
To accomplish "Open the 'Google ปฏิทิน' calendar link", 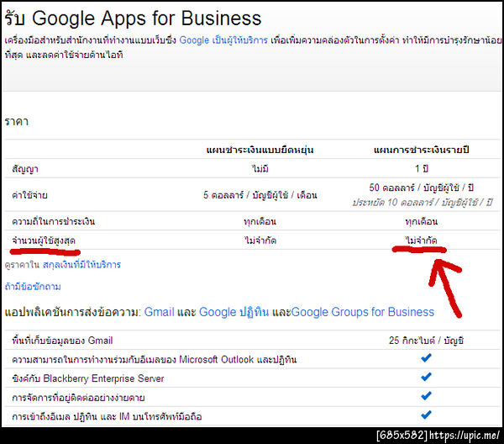I will (x=234, y=312).
